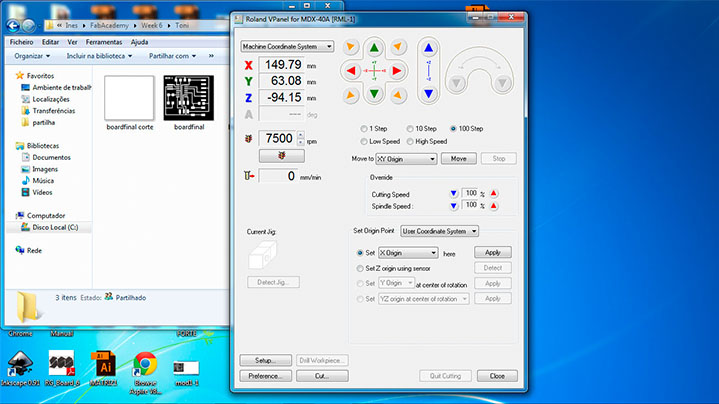Launch the Illustrator desktop icon
This screenshot has width=719, height=404.
104,368
